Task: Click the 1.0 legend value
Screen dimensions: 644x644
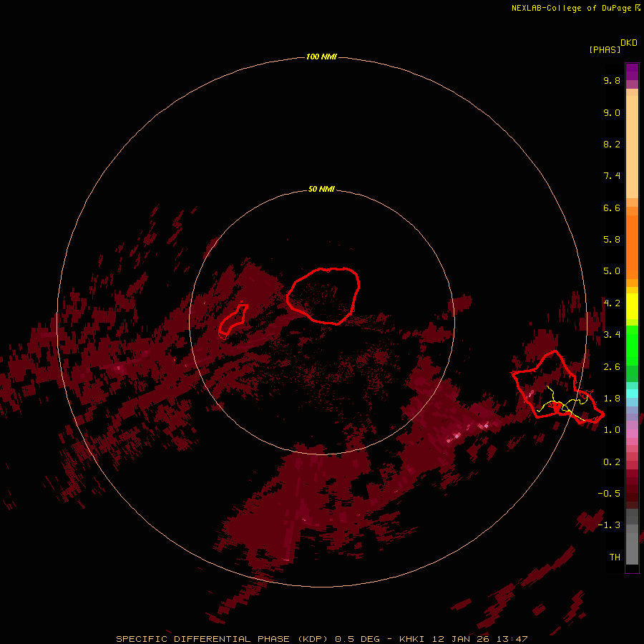Action: tap(612, 430)
